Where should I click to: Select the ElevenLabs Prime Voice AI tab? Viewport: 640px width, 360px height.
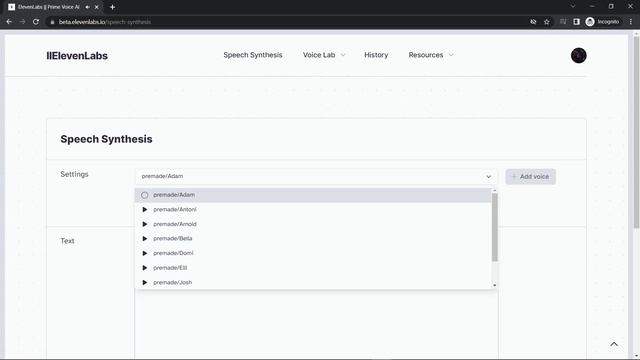53,7
